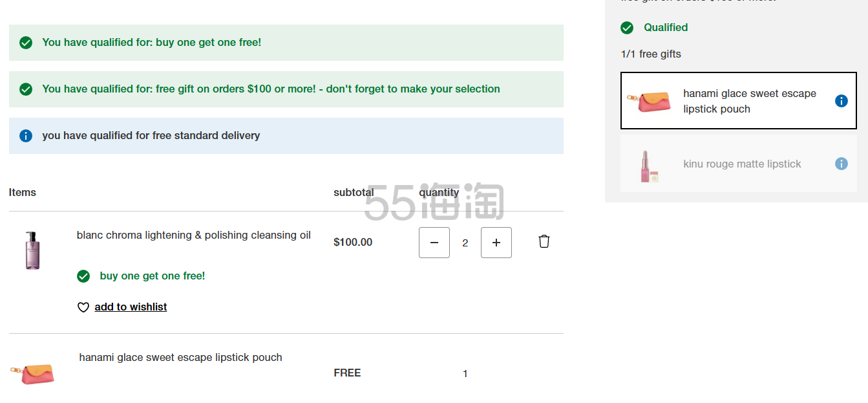The height and width of the screenshot is (403, 868).
Task: Click the cleansing oil bottle thumbnail
Action: (x=32, y=250)
